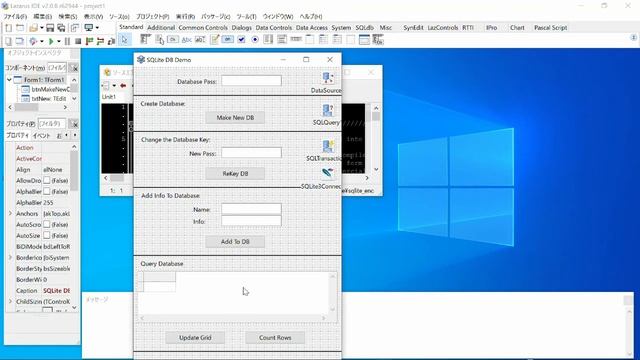Click the Count Rows button
This screenshot has height=360, width=640.
(275, 338)
